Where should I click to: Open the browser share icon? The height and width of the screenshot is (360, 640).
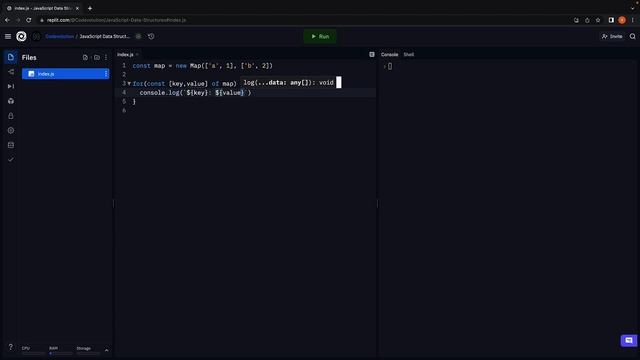[x=587, y=20]
